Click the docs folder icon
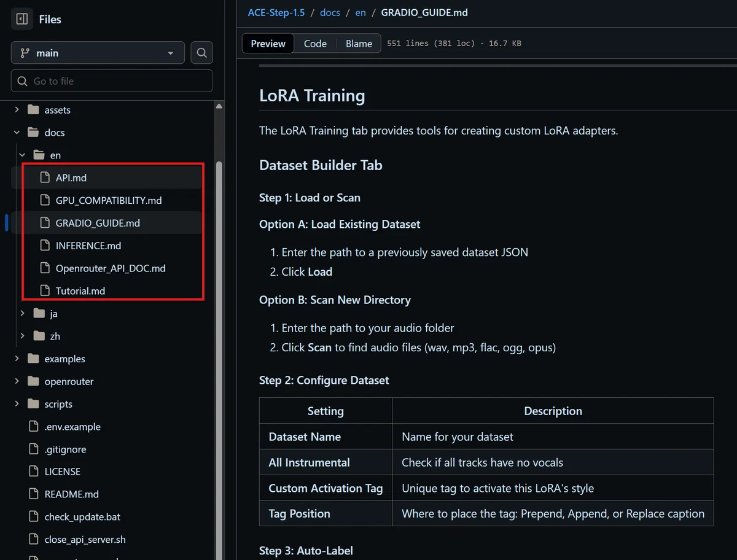Viewport: 737px width, 560px height. click(x=33, y=133)
